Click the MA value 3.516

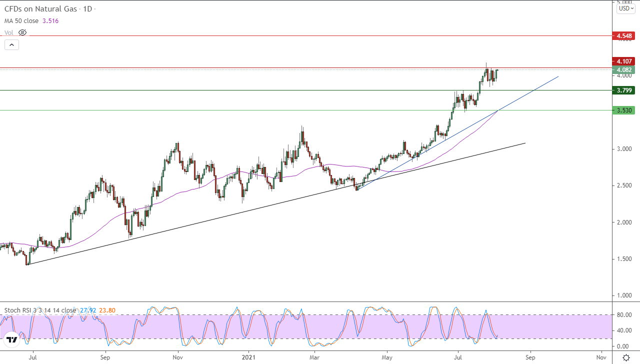pos(51,21)
